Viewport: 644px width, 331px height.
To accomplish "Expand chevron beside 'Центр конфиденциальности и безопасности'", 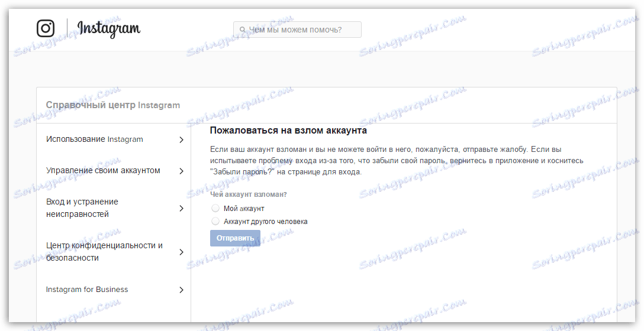I will [182, 252].
